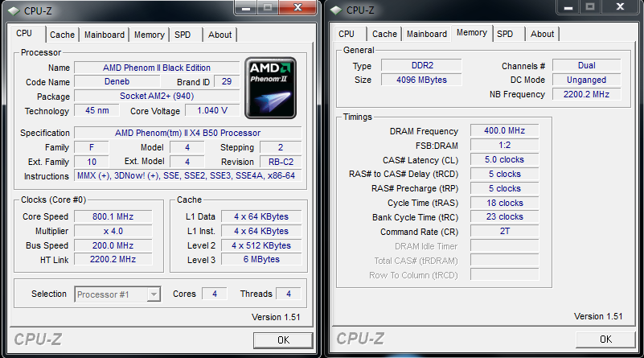Click the Cycle Time value '18 clocks'
The height and width of the screenshot is (358, 644).
[x=504, y=203]
